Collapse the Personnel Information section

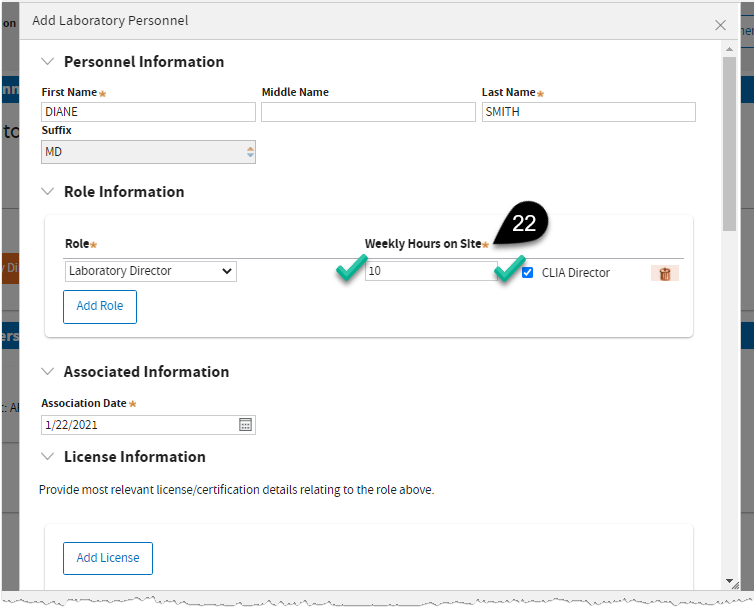click(x=47, y=62)
